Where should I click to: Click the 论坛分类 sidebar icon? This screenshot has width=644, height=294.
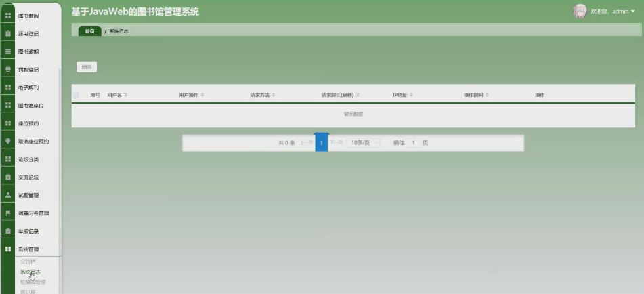tap(8, 159)
